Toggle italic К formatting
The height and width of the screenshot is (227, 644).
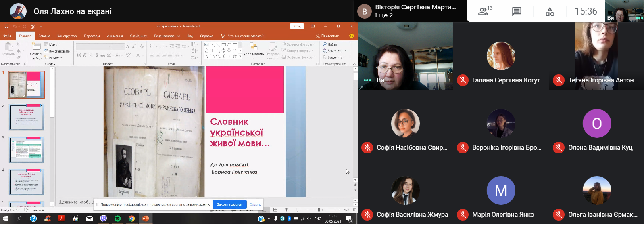[85, 55]
